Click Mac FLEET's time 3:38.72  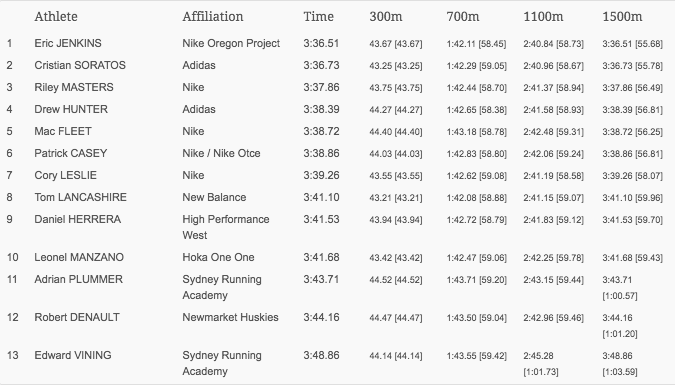[x=322, y=131]
